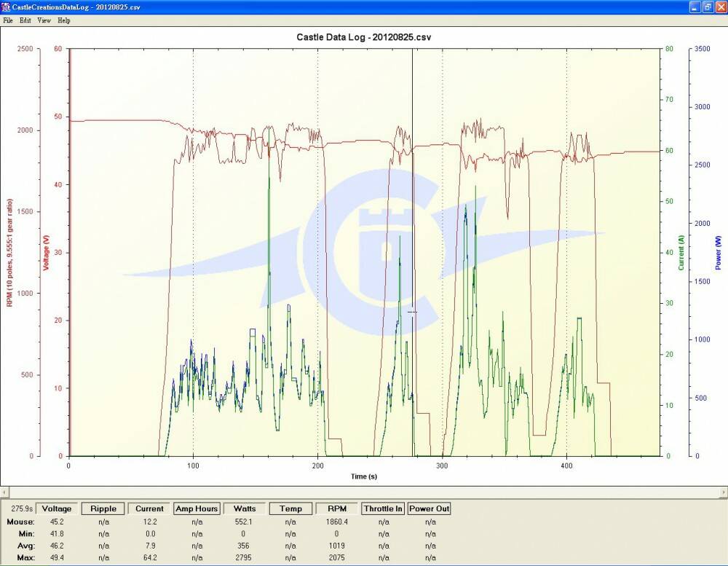This screenshot has width=728, height=566.
Task: Click the Avg current value 7.9
Action: click(x=150, y=546)
